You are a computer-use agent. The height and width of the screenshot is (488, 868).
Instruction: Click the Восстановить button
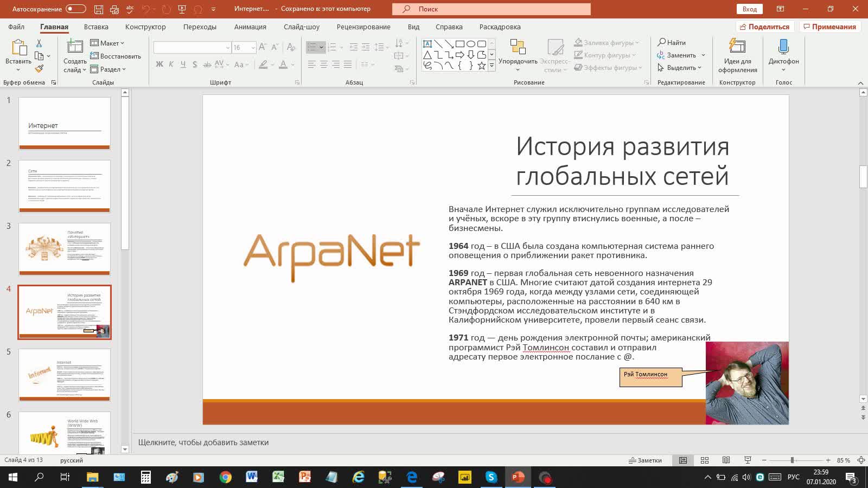(116, 56)
